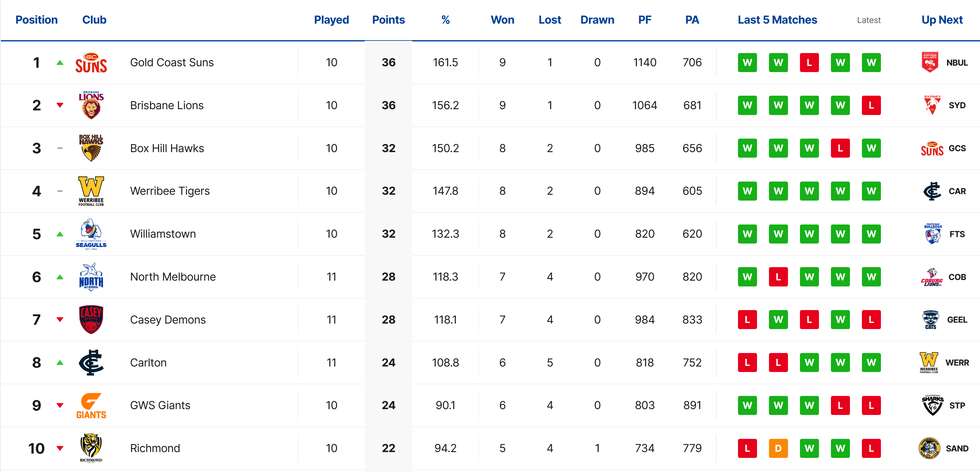Click the Gold Coast Suns club logo

91,62
